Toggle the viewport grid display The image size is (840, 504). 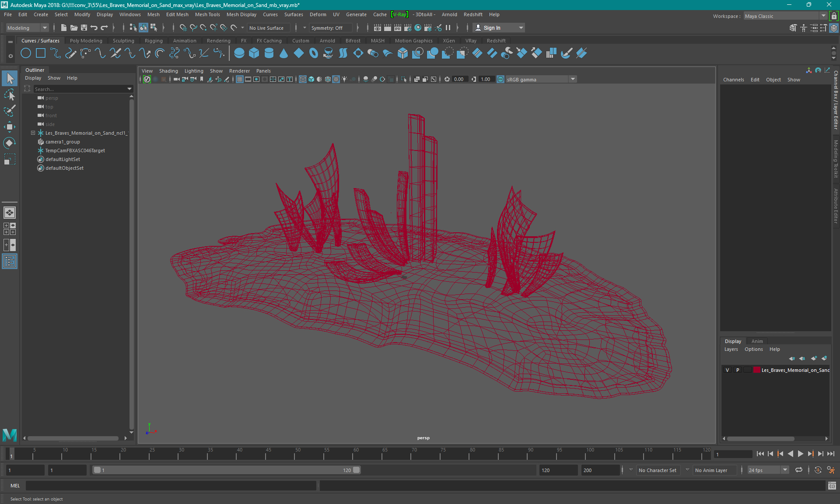pos(240,79)
